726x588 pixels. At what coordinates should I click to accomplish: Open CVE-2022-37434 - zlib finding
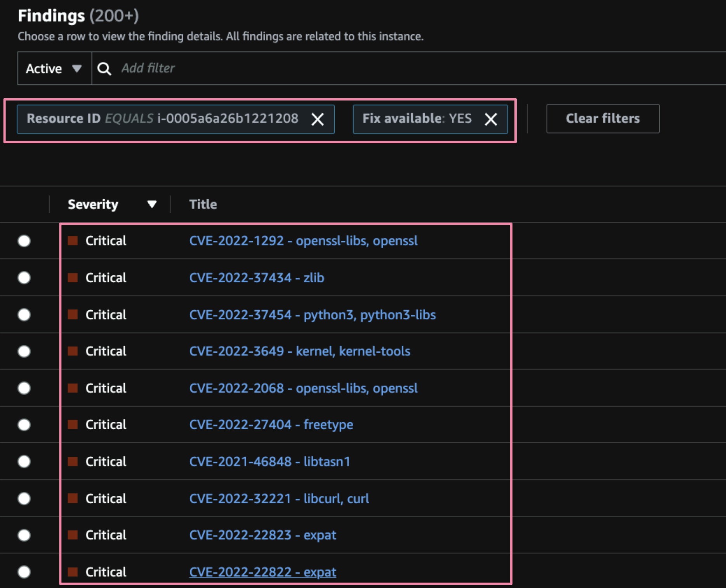click(x=257, y=278)
